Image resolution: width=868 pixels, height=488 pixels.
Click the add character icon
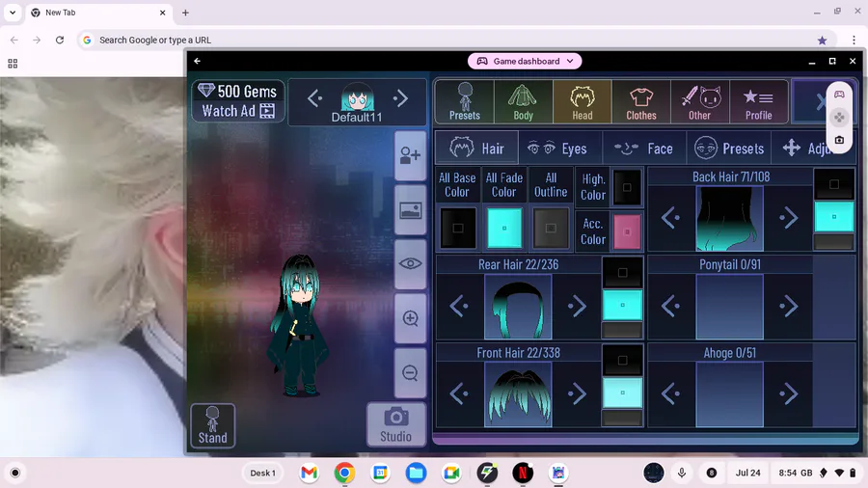click(x=410, y=155)
